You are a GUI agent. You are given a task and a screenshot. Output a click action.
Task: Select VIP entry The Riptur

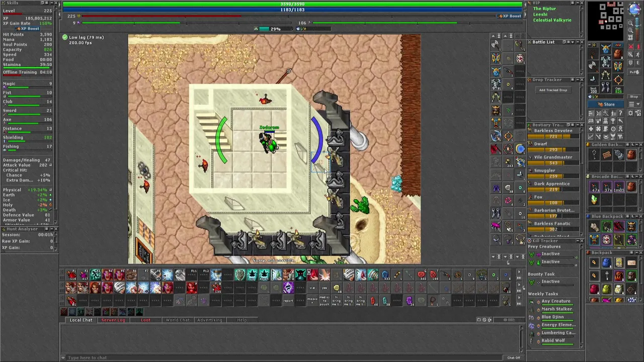(x=544, y=9)
